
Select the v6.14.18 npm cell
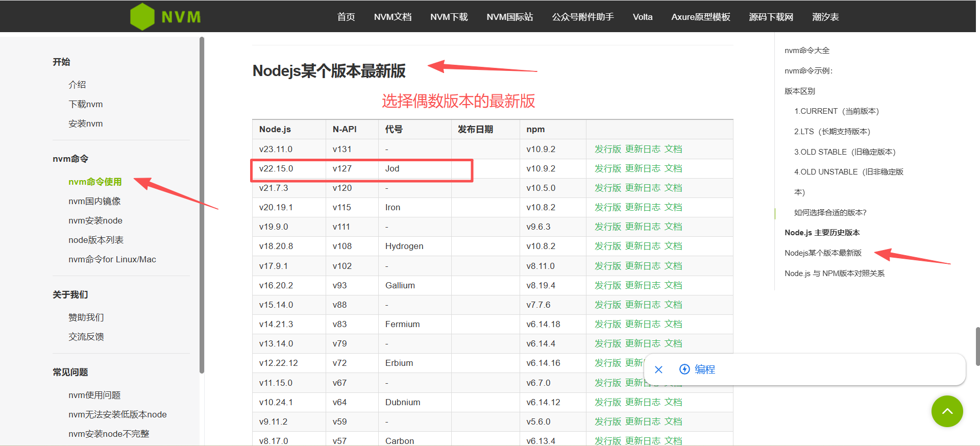tap(553, 324)
